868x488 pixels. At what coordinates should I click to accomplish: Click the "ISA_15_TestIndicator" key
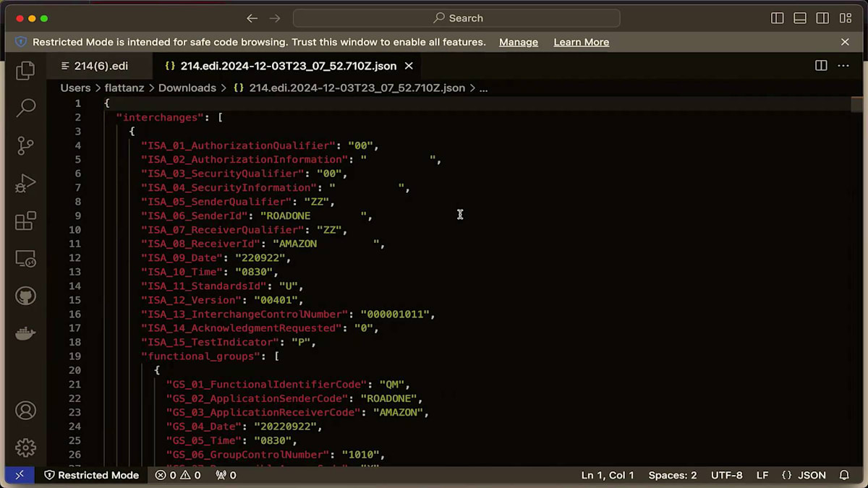tap(210, 342)
